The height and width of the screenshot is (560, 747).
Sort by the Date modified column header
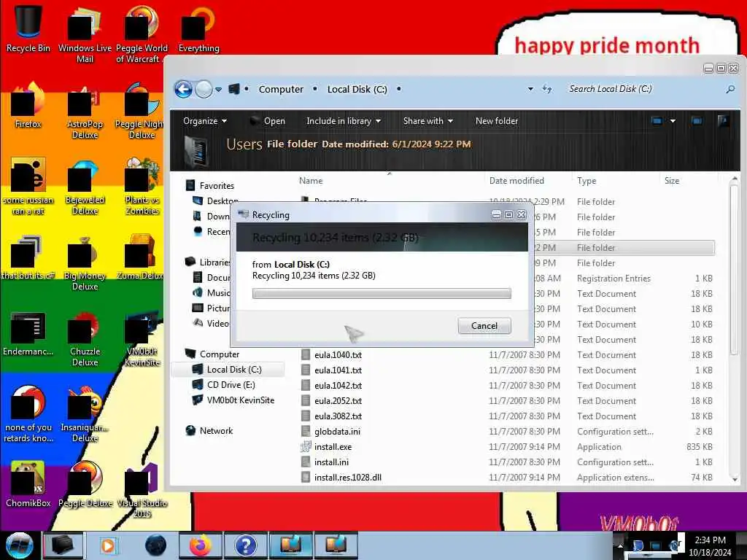(x=516, y=181)
